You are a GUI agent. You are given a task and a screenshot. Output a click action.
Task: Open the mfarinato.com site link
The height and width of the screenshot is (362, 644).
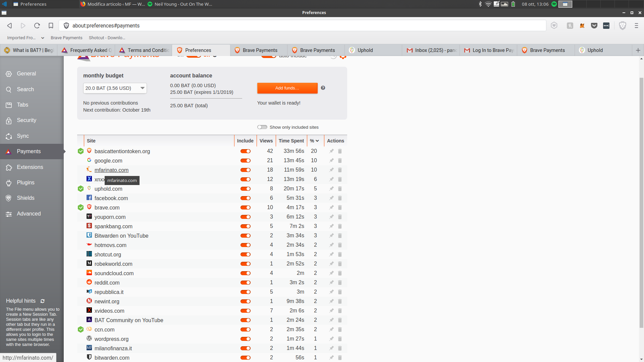pos(111,170)
